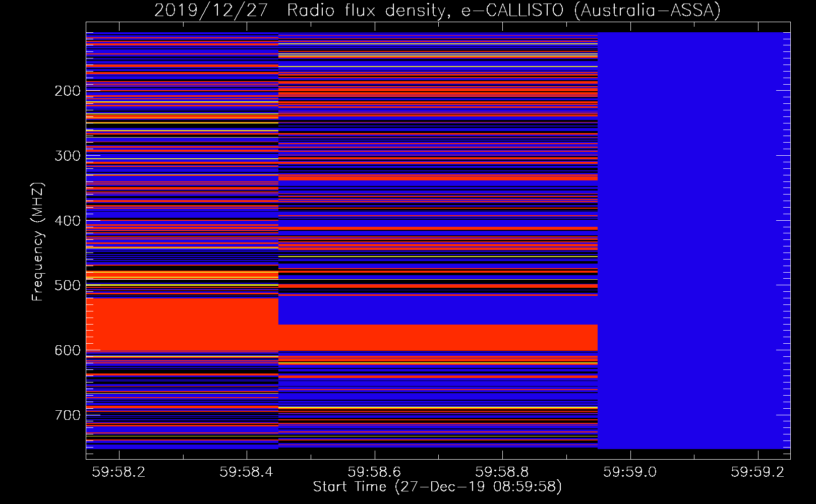
Task: Click the 59:58.2 time tick label
Action: tap(119, 472)
